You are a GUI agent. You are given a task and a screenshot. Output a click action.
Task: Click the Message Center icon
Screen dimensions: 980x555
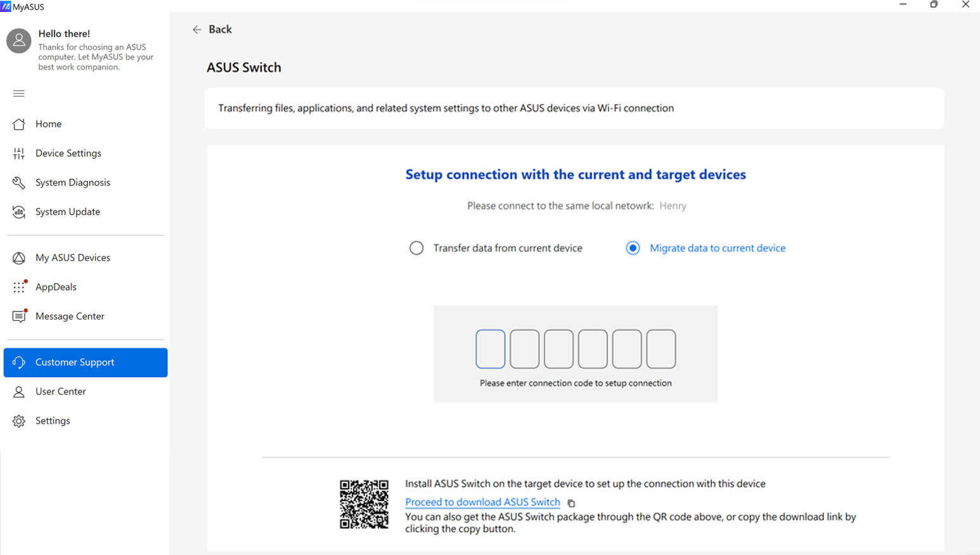19,317
